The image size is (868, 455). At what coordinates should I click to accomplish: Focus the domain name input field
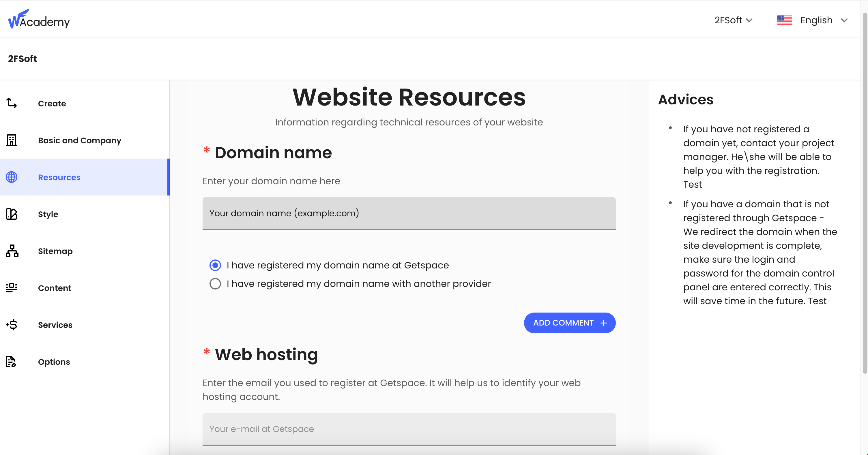[x=409, y=214]
